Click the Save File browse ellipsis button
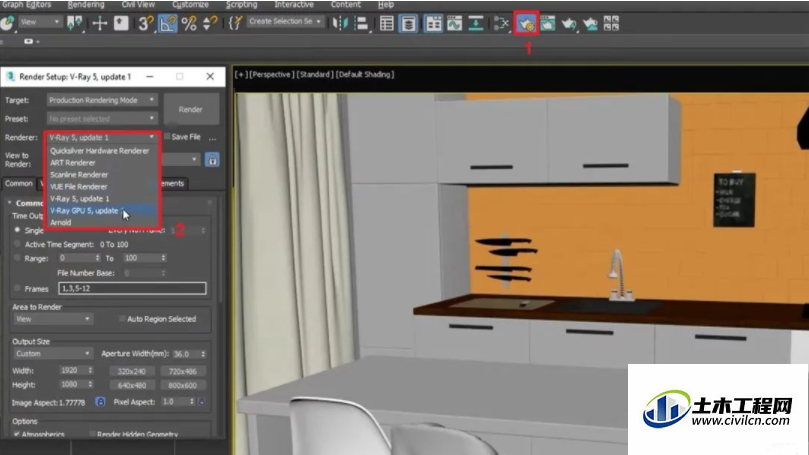The image size is (809, 455). pos(212,137)
